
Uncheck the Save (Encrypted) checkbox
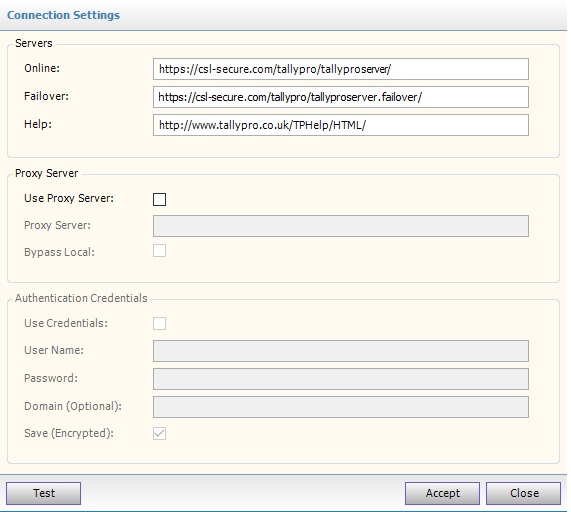pos(160,433)
